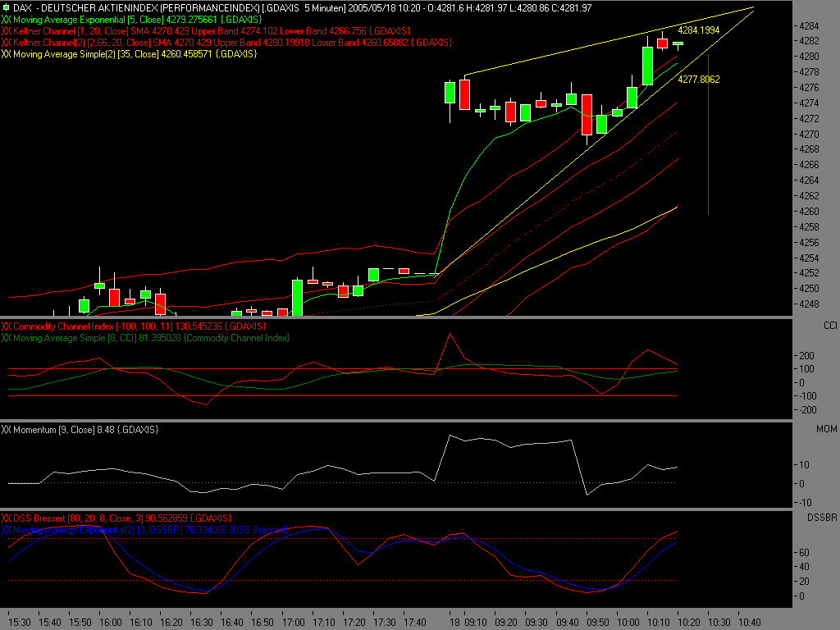840x630 pixels.
Task: Click the yellow 4284.1994 trendline value
Action: point(699,30)
